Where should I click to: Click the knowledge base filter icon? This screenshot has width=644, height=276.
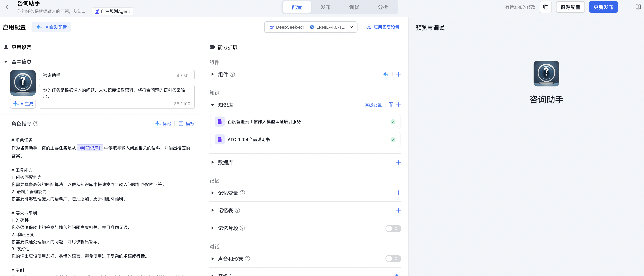pyautogui.click(x=391, y=105)
